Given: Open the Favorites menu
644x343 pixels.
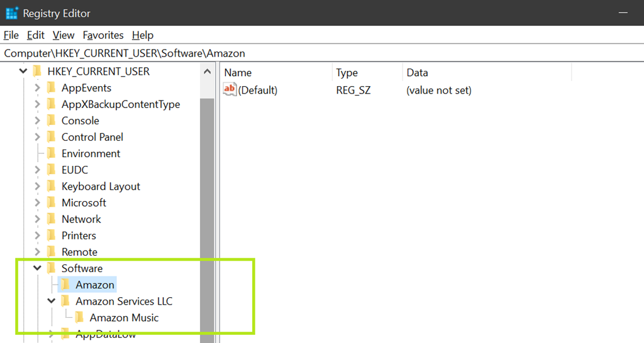Looking at the screenshot, I should [x=103, y=35].
